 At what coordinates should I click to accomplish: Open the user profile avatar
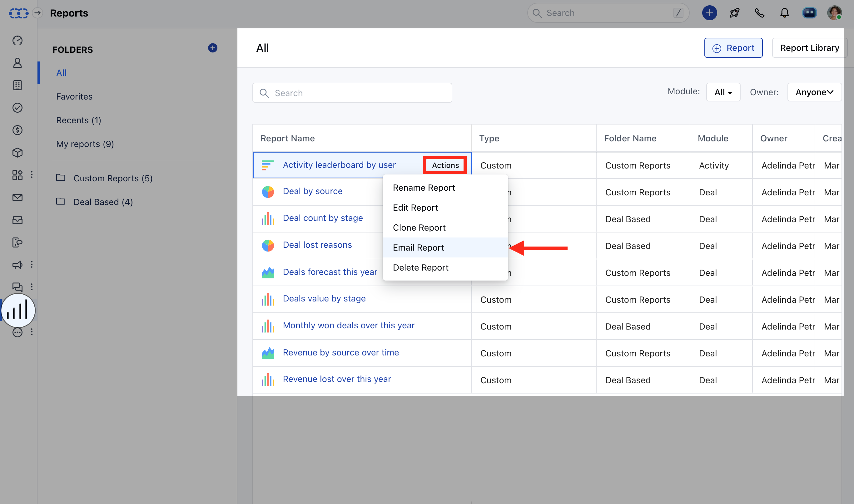(834, 13)
